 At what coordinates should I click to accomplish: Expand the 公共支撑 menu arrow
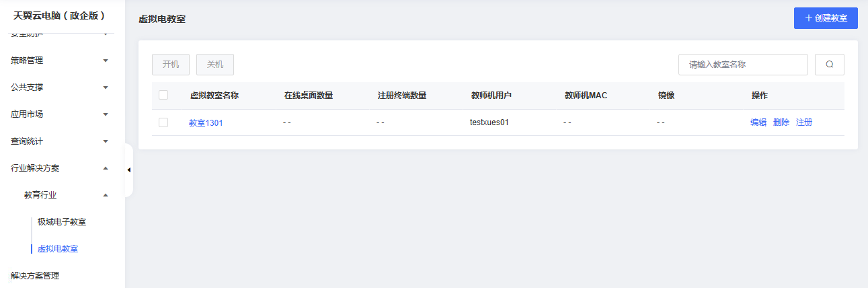[x=106, y=87]
